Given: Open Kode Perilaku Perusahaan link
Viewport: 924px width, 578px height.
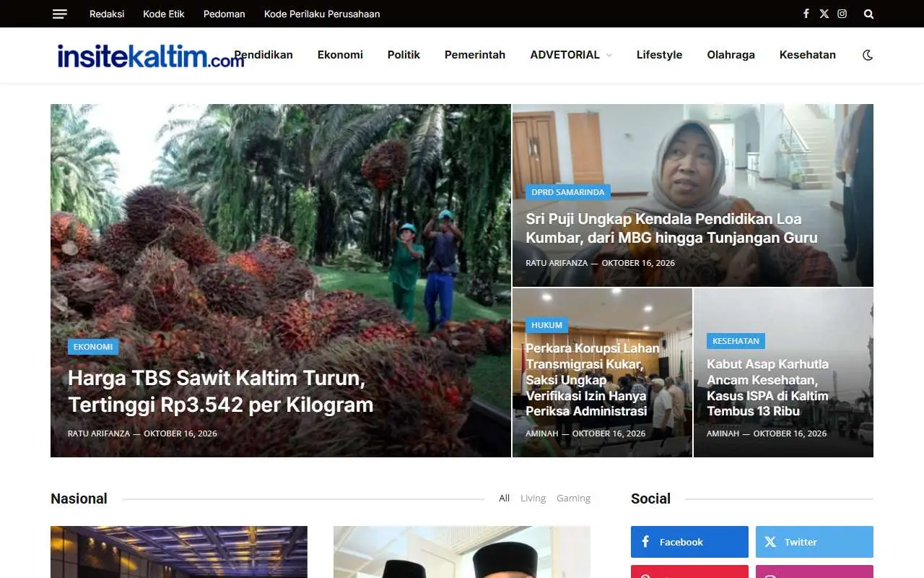Looking at the screenshot, I should coord(322,14).
